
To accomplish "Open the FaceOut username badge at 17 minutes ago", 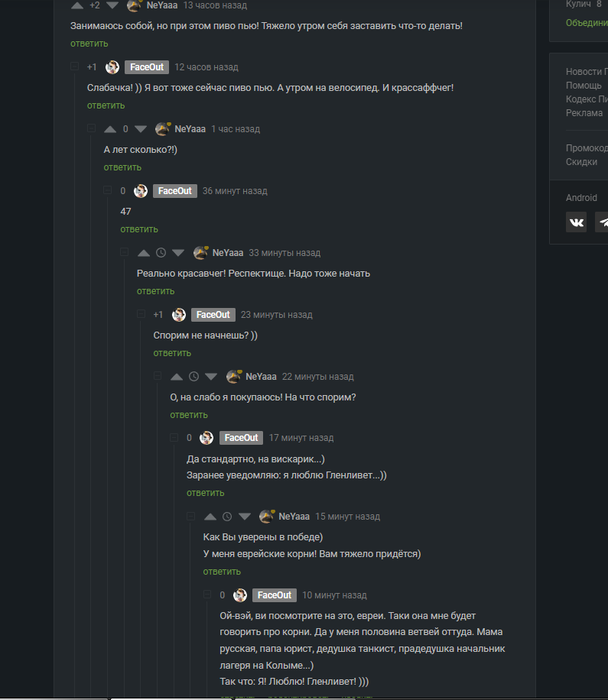I will (x=241, y=438).
